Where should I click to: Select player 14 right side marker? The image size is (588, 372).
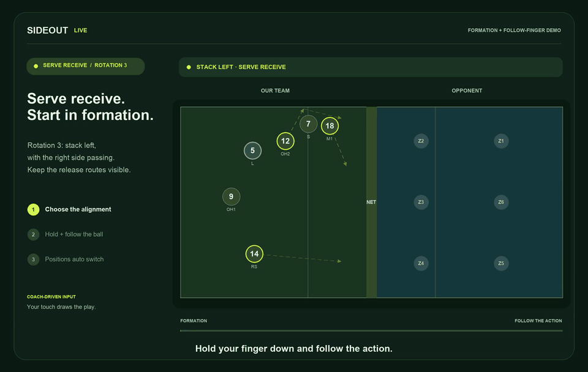pos(254,254)
